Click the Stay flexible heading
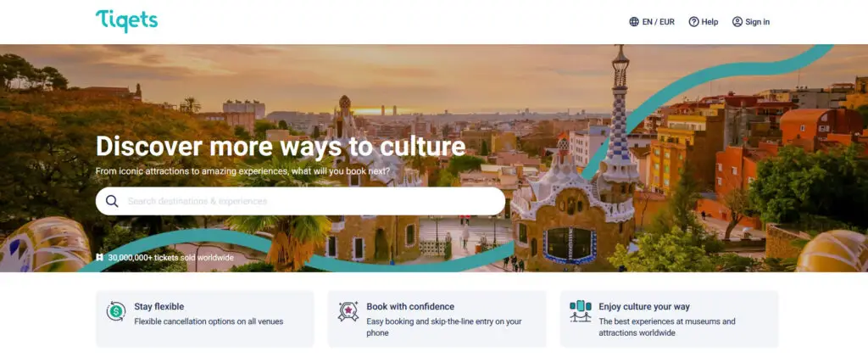 [159, 306]
